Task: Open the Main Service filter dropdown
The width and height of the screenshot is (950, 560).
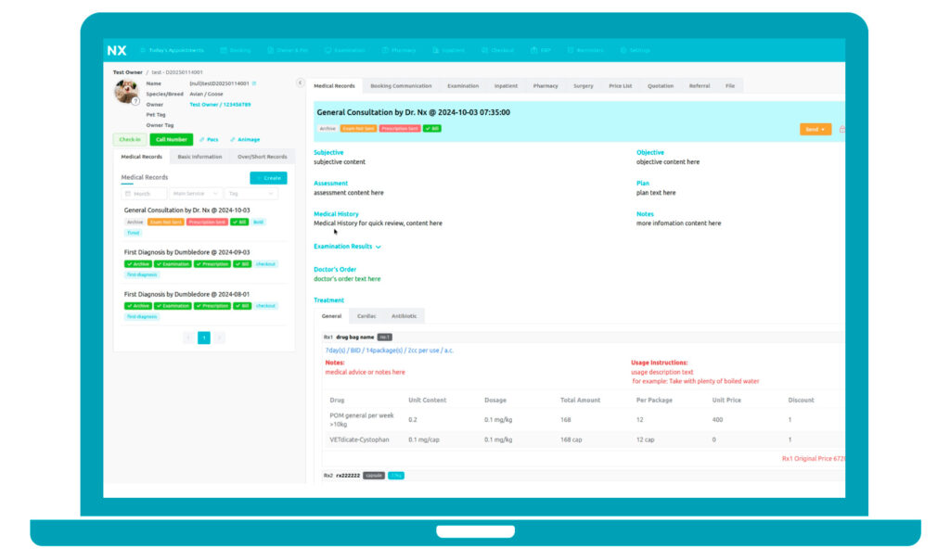Action: click(196, 194)
